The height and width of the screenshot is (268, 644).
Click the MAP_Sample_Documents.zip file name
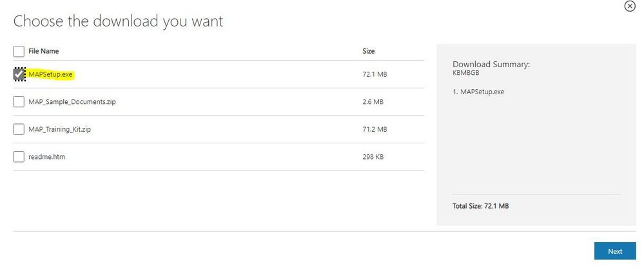pyautogui.click(x=72, y=102)
